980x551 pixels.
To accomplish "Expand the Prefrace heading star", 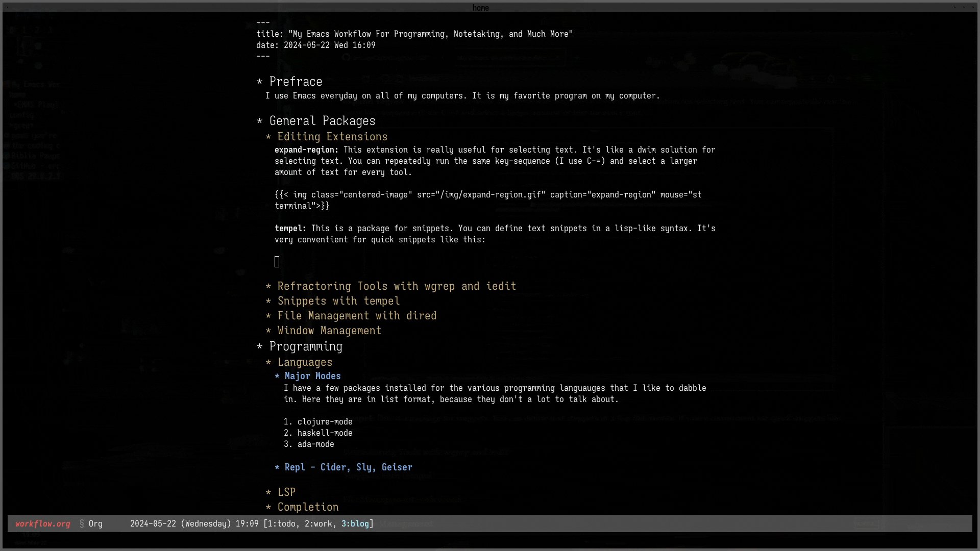I will point(259,82).
